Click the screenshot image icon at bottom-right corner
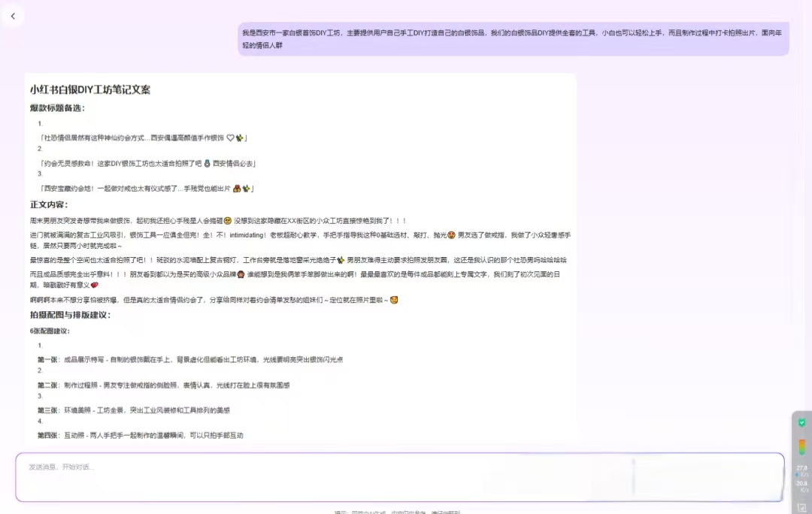The image size is (812, 514). (x=801, y=506)
